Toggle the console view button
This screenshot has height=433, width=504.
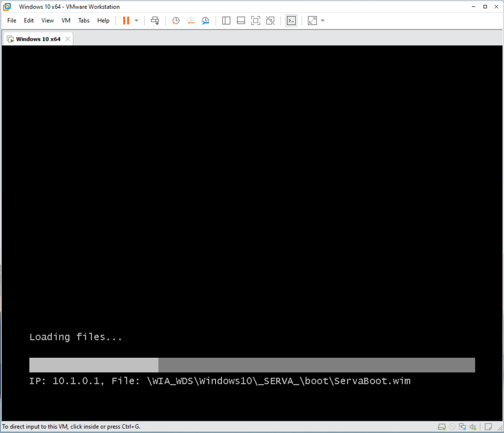[x=291, y=21]
